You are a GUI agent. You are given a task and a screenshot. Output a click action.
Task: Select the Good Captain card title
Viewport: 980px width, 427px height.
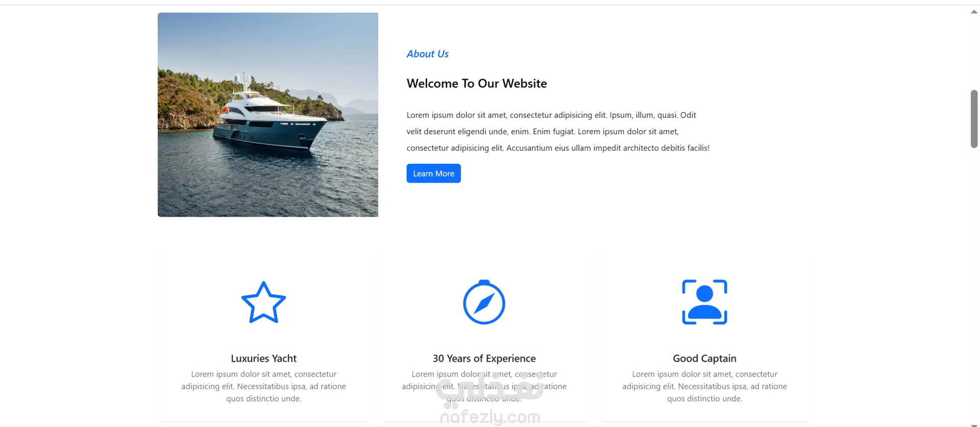click(704, 358)
